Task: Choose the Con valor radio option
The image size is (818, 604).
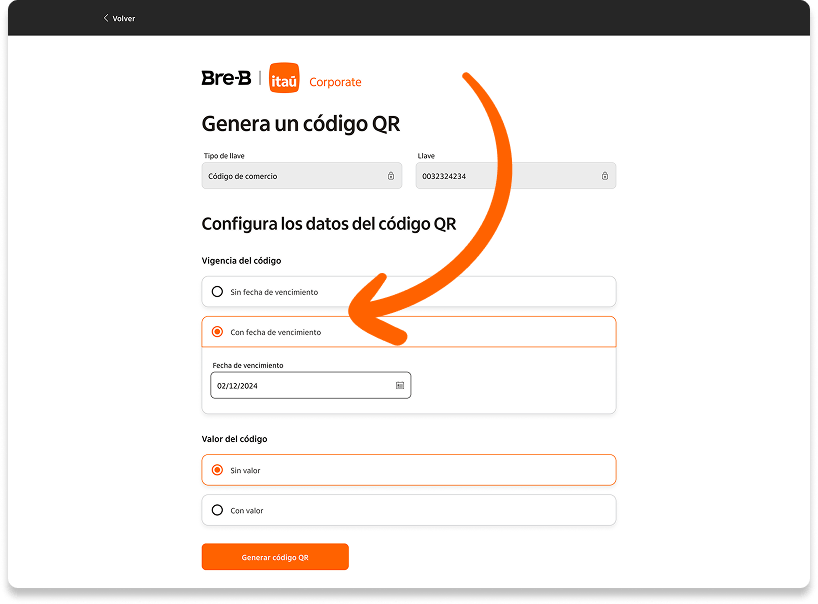Action: click(x=218, y=510)
